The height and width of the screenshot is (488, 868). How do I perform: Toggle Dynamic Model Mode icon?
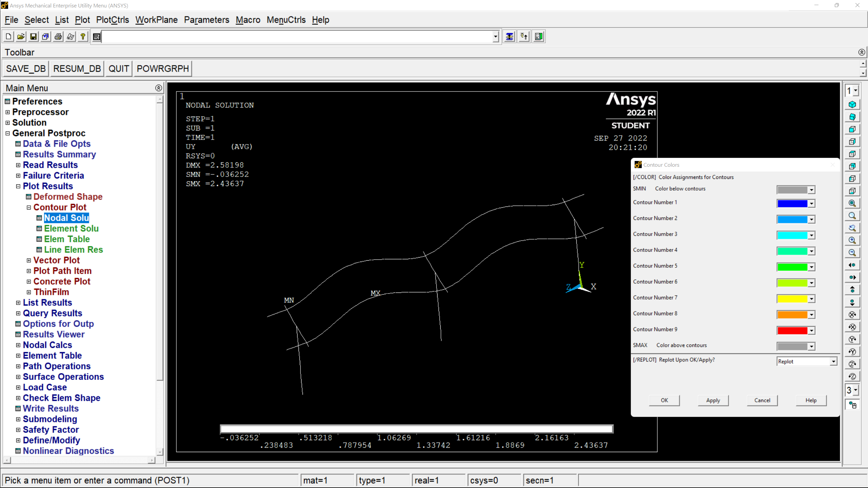pos(852,405)
